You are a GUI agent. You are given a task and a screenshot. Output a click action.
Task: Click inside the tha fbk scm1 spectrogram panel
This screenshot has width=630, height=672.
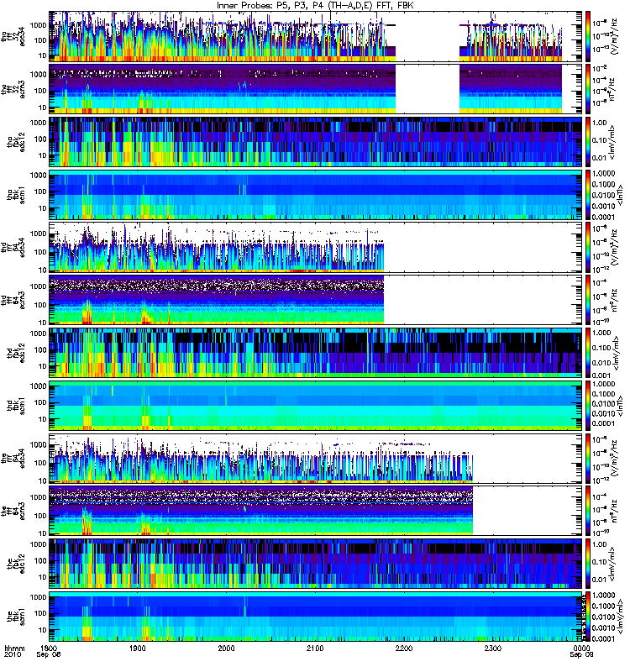[316, 195]
